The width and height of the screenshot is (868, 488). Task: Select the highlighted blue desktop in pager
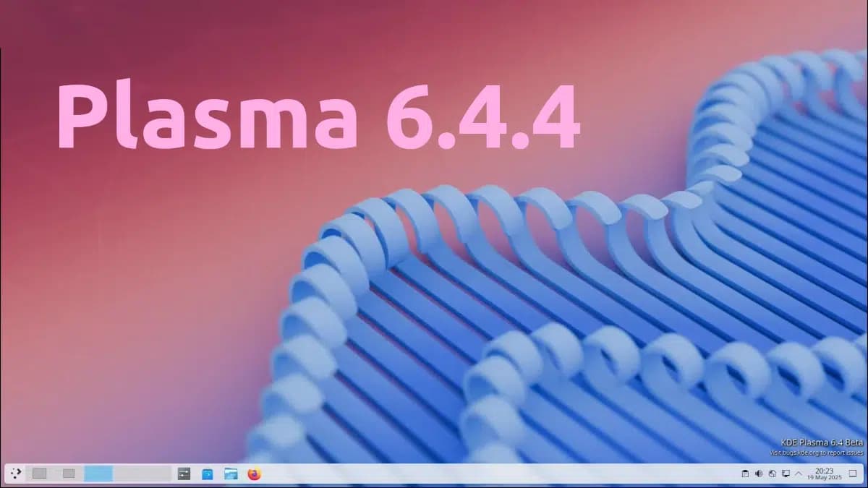98,474
